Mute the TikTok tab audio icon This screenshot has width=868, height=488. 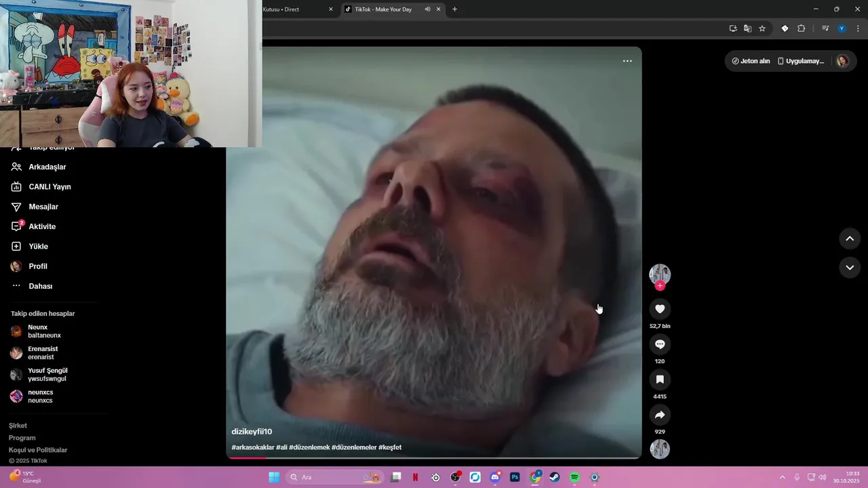coord(427,9)
